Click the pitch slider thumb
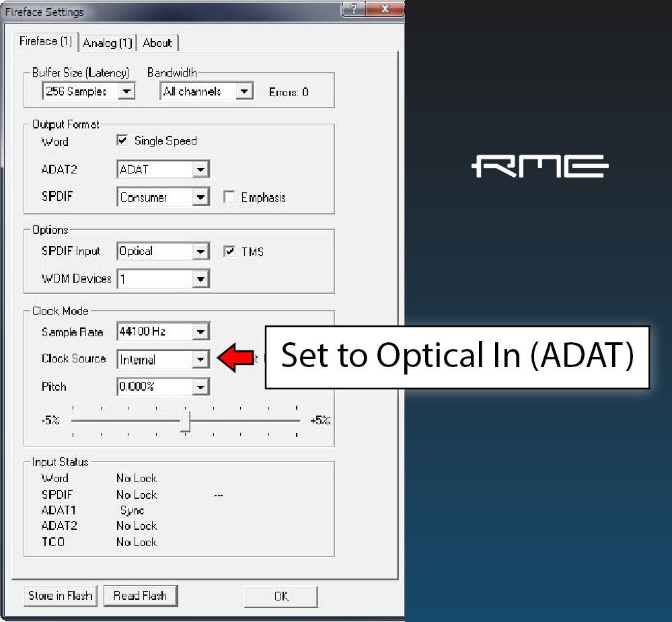Screen dimensions: 672x622 pyautogui.click(x=185, y=422)
